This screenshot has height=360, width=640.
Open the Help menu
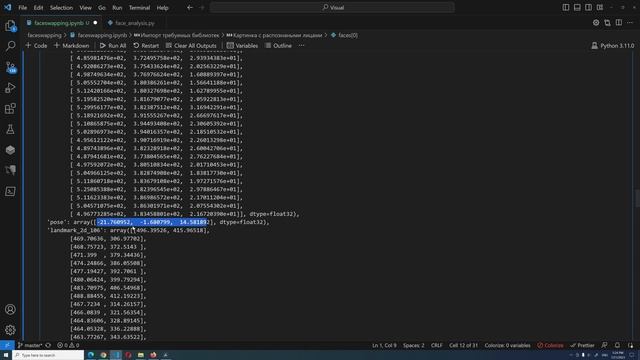click(x=162, y=8)
